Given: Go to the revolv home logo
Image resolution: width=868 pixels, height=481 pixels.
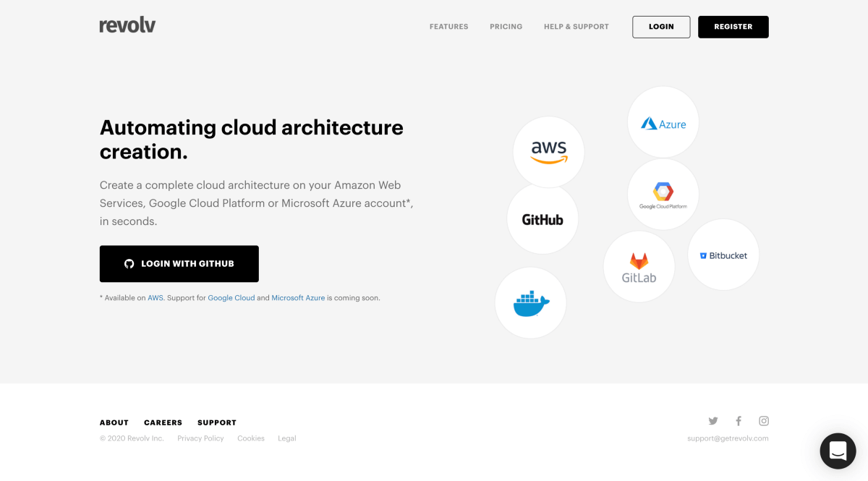Looking at the screenshot, I should pos(127,26).
